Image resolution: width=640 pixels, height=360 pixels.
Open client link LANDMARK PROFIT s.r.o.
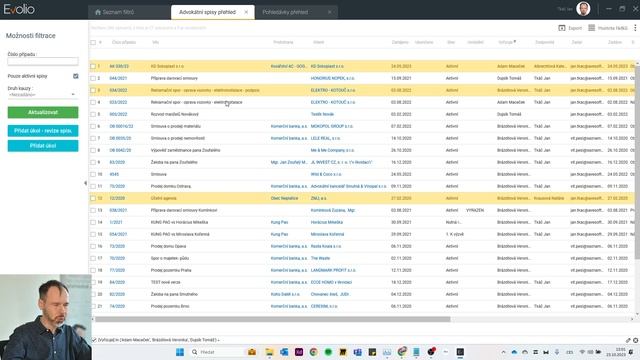pyautogui.click(x=333, y=270)
